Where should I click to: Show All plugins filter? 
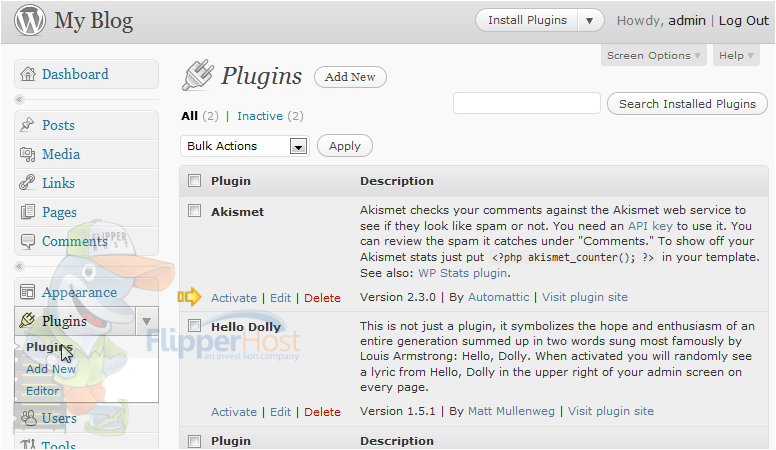(x=190, y=116)
